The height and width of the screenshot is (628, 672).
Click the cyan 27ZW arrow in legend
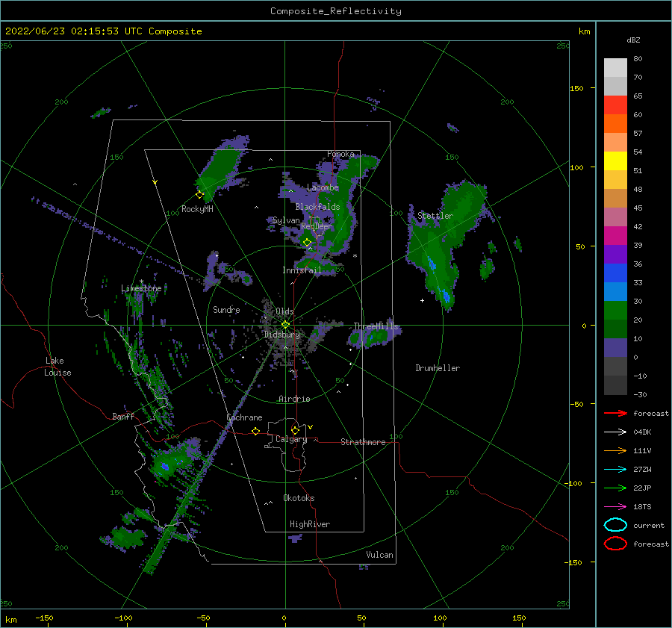click(615, 470)
